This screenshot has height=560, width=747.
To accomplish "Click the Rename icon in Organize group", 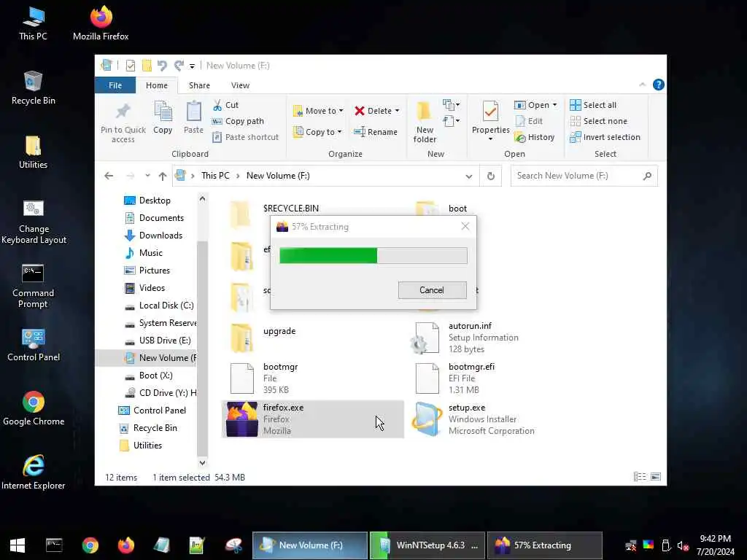I will (359, 132).
